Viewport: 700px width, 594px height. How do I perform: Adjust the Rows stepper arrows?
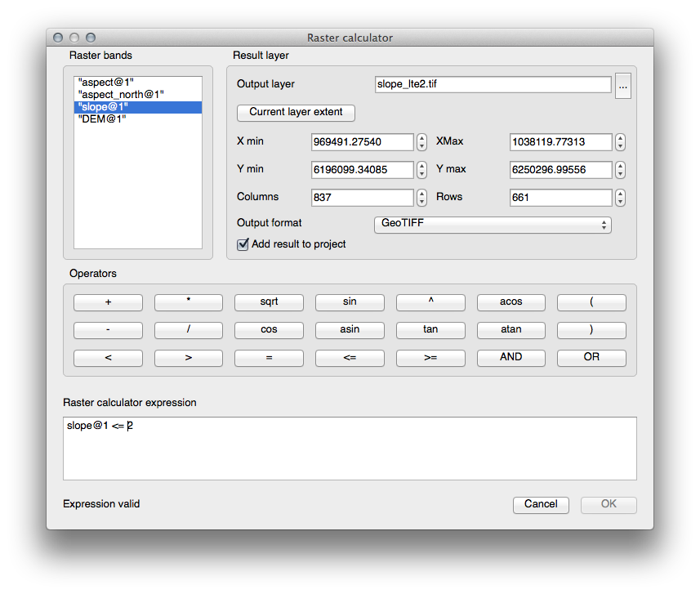pos(620,198)
